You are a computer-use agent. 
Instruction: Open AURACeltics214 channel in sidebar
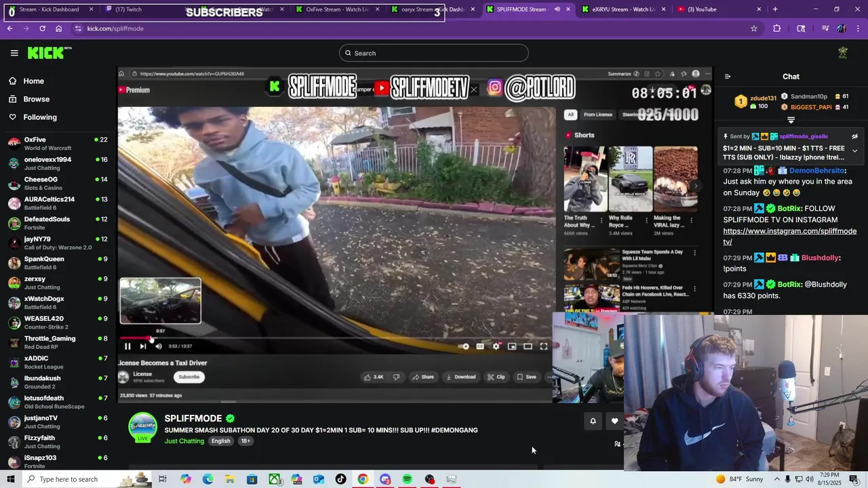pyautogui.click(x=58, y=203)
